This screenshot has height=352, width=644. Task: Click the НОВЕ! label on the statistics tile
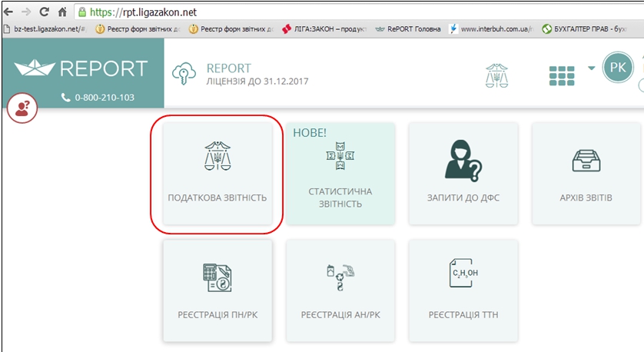[310, 133]
